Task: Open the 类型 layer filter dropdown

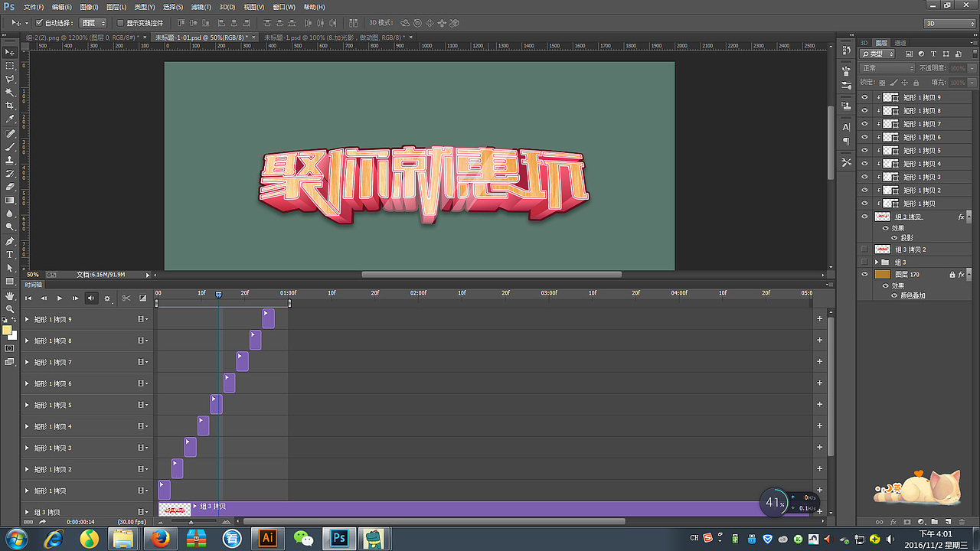Action: coord(877,54)
